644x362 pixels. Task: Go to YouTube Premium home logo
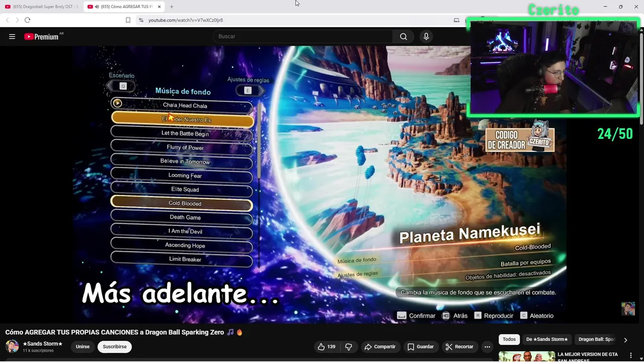[x=42, y=37]
